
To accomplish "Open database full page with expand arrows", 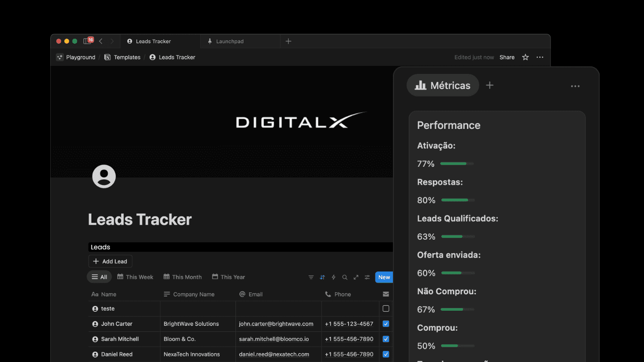I will coord(356,277).
